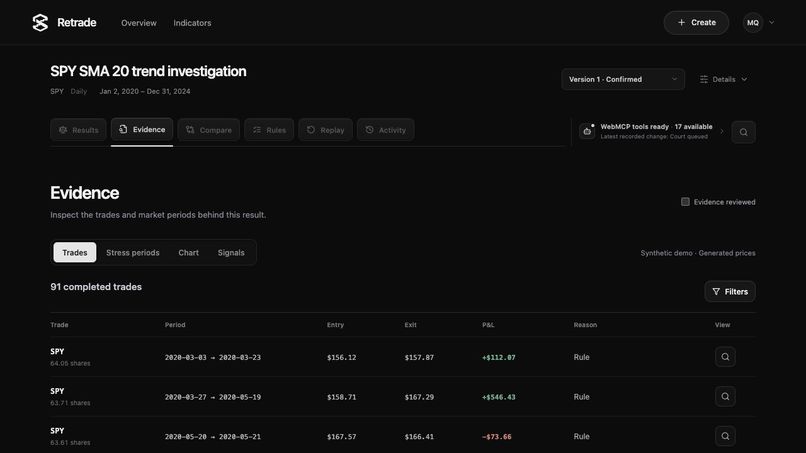
Task: Open the Activity tab
Action: pos(386,130)
